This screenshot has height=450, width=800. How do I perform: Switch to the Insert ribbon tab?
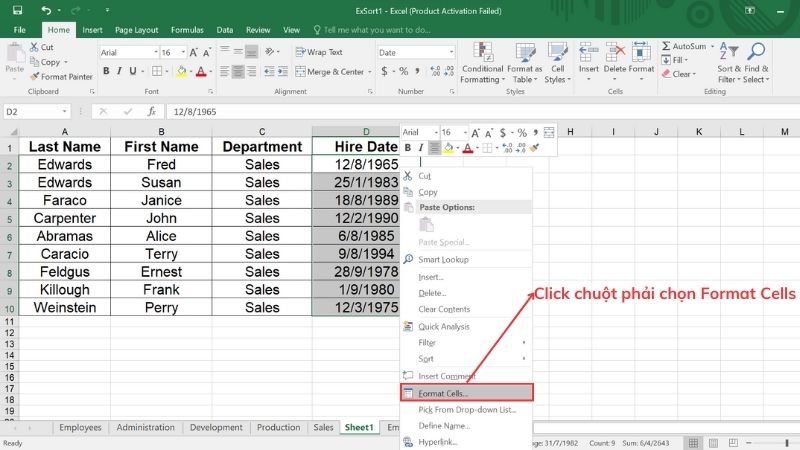click(x=92, y=30)
